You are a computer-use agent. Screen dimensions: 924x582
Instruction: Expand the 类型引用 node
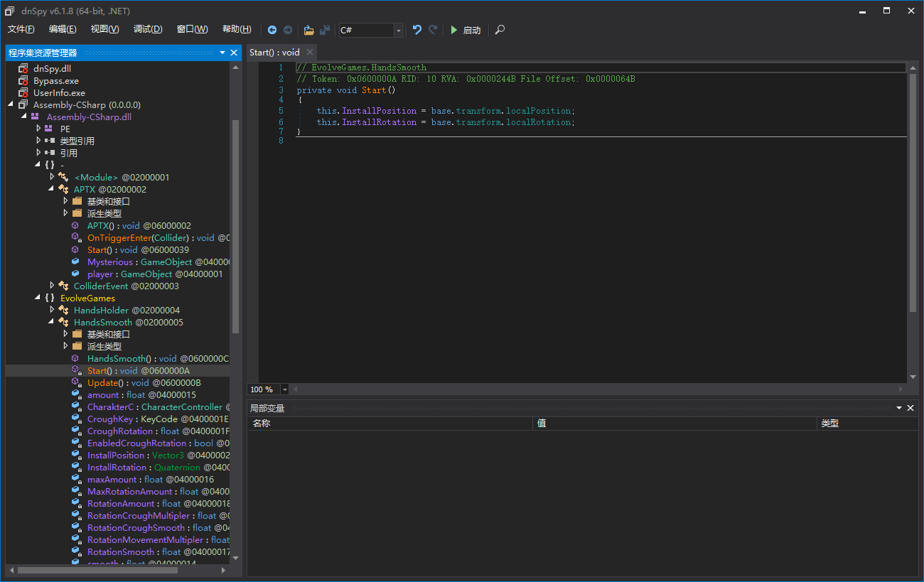pyautogui.click(x=38, y=141)
